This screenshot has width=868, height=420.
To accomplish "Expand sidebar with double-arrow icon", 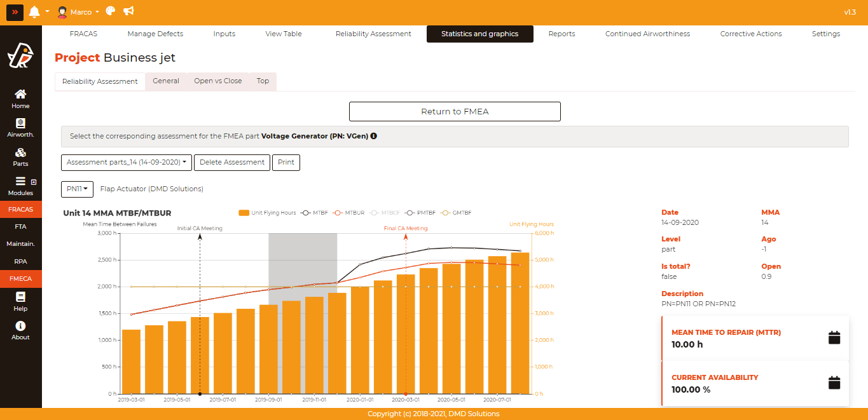I will 15,12.
